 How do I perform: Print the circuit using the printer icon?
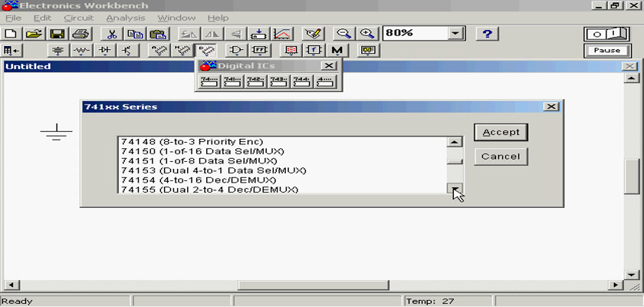click(80, 34)
